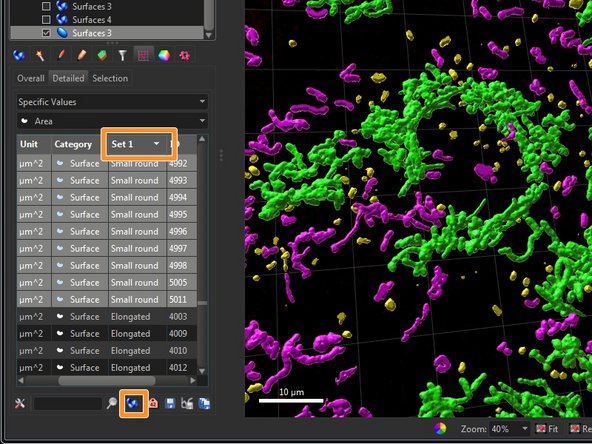The width and height of the screenshot is (592, 444).
Task: Click the red lock icon below table
Action: 153,403
